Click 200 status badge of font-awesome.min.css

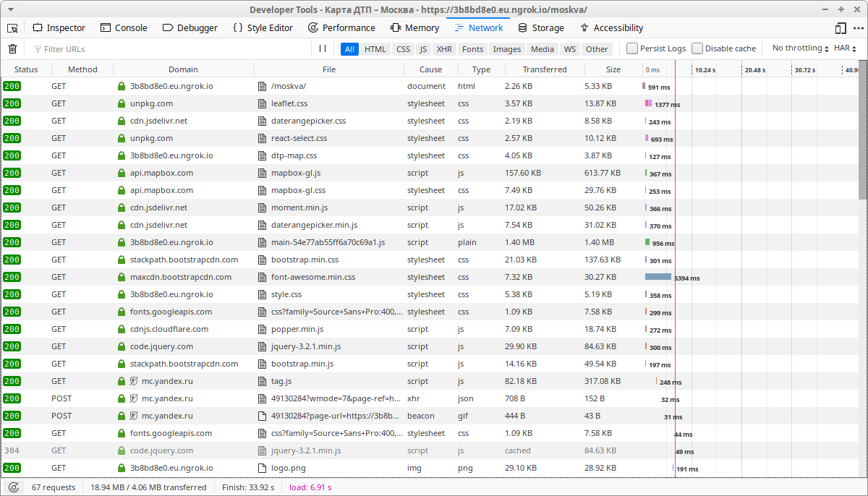pos(12,277)
